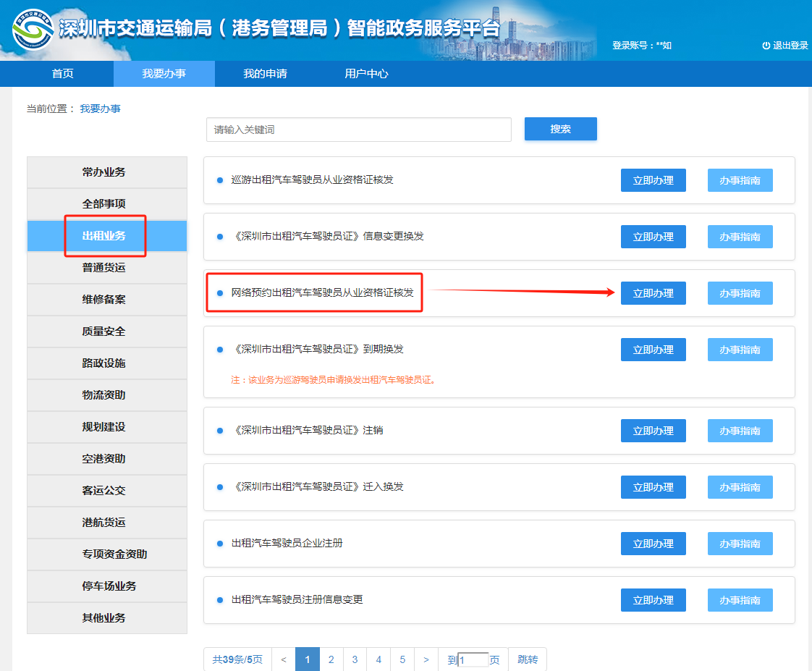Click the 退出登录 logout link
This screenshot has width=812, height=671.
[x=787, y=43]
